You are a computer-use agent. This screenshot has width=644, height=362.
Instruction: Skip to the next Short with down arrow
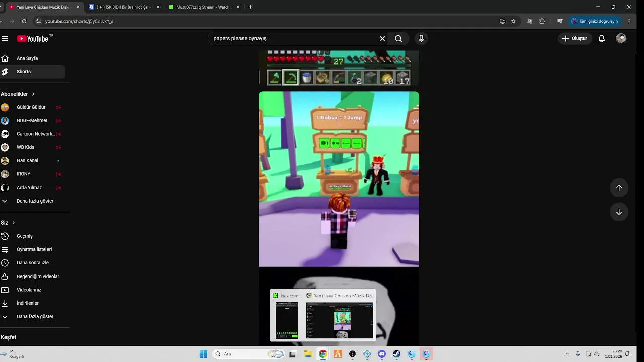pos(619,212)
